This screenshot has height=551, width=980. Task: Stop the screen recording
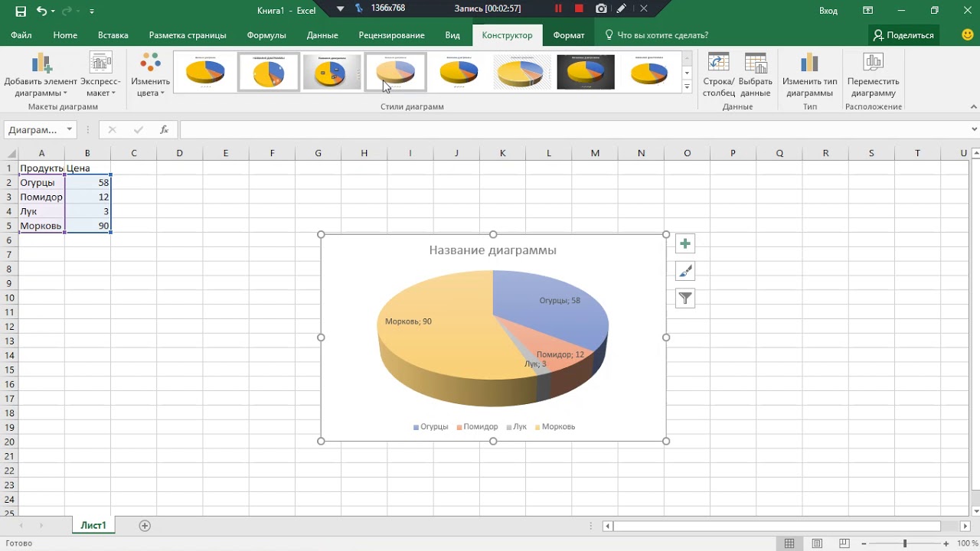579,8
